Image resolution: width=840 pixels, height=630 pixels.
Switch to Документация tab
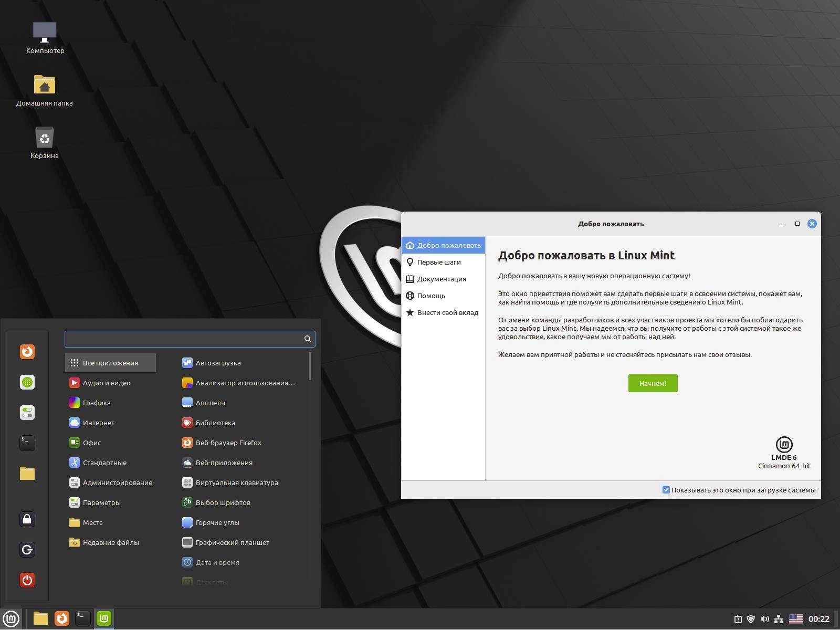tap(443, 279)
